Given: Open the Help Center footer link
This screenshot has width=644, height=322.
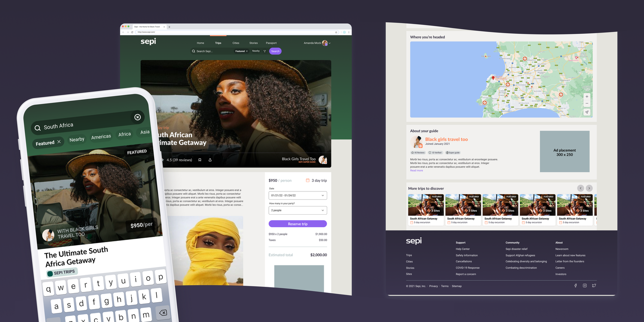Looking at the screenshot, I should pyautogui.click(x=463, y=249).
